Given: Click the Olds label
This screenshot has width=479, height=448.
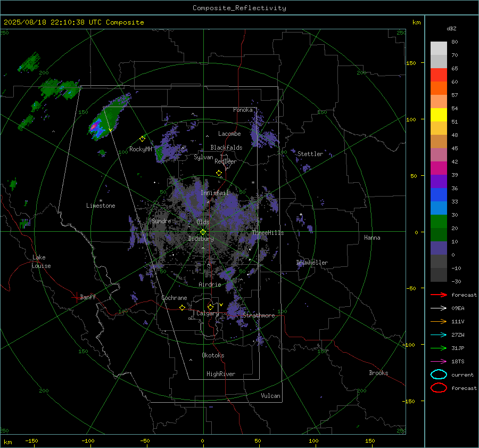Looking at the screenshot, I should (203, 222).
